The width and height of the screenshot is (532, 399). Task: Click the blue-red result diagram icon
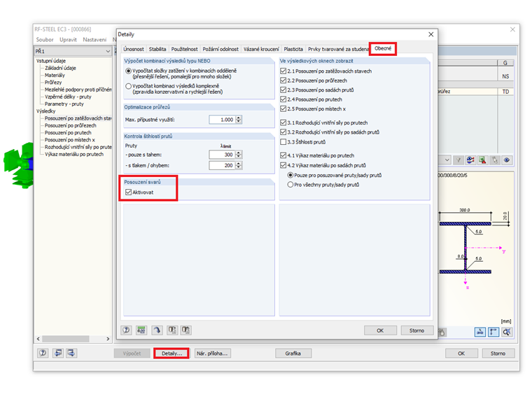(x=470, y=160)
